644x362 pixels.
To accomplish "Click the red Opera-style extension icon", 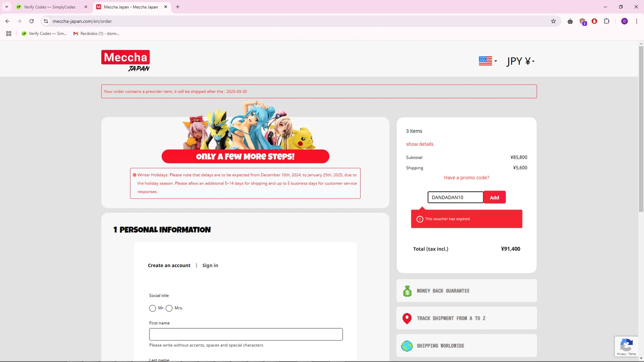I will pyautogui.click(x=595, y=21).
